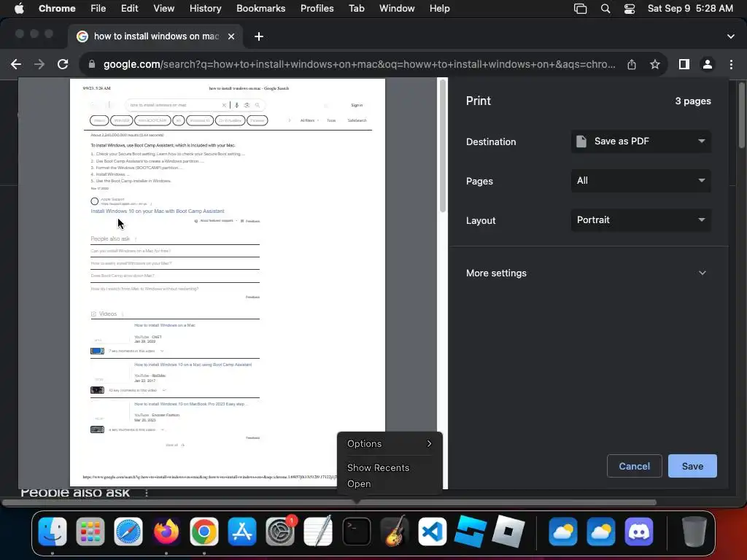
Task: Expand Options submenu in dock menu
Action: 390,444
